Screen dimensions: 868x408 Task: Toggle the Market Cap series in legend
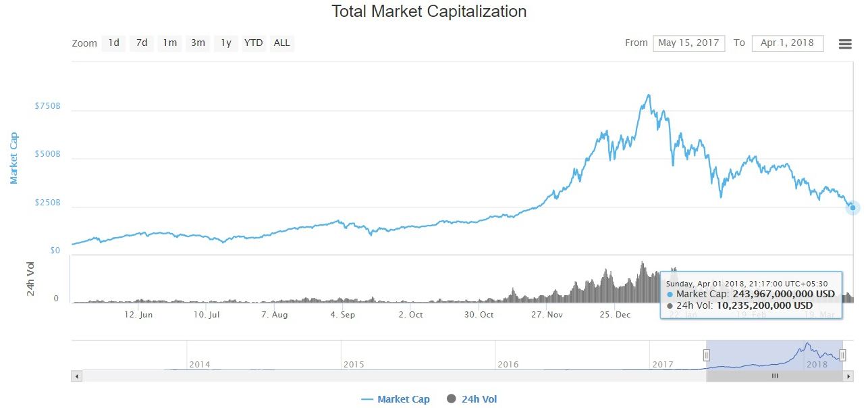(396, 399)
